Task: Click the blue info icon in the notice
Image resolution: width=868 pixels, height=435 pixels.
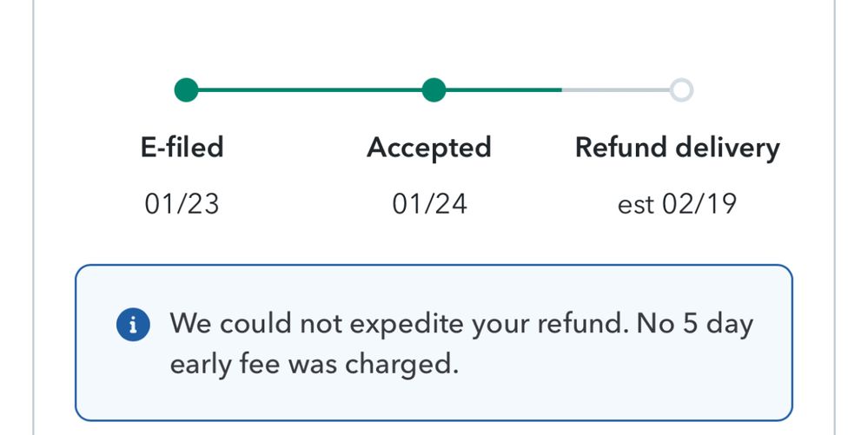Action: (133, 325)
